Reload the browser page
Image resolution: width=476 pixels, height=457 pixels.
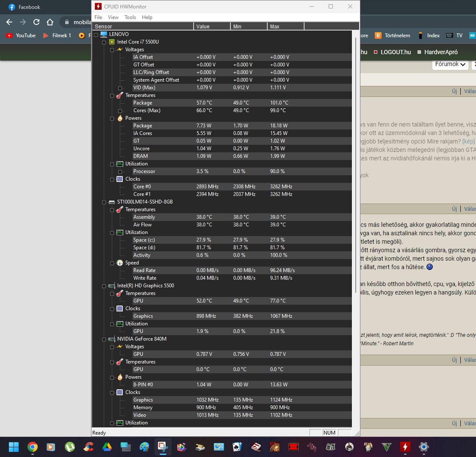tap(36, 22)
